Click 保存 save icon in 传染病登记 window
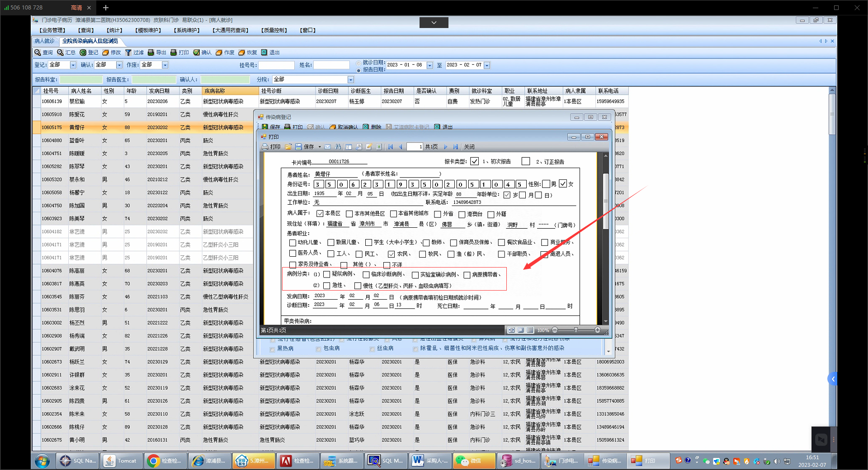Screen dimensions: 868x470 click(265, 127)
